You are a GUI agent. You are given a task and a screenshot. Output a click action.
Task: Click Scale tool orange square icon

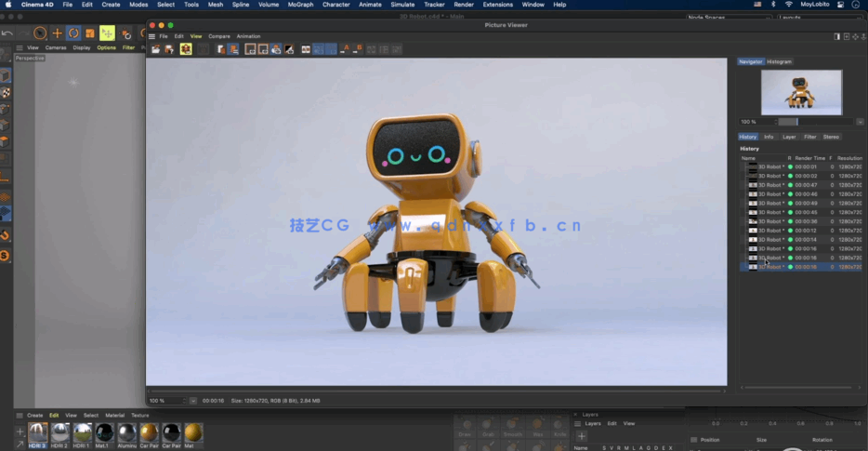(x=89, y=33)
